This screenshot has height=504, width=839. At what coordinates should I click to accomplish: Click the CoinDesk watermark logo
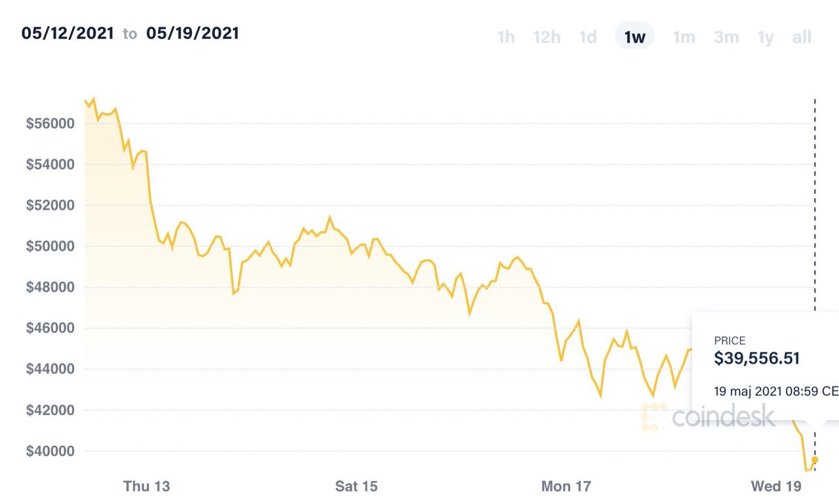click(x=708, y=417)
